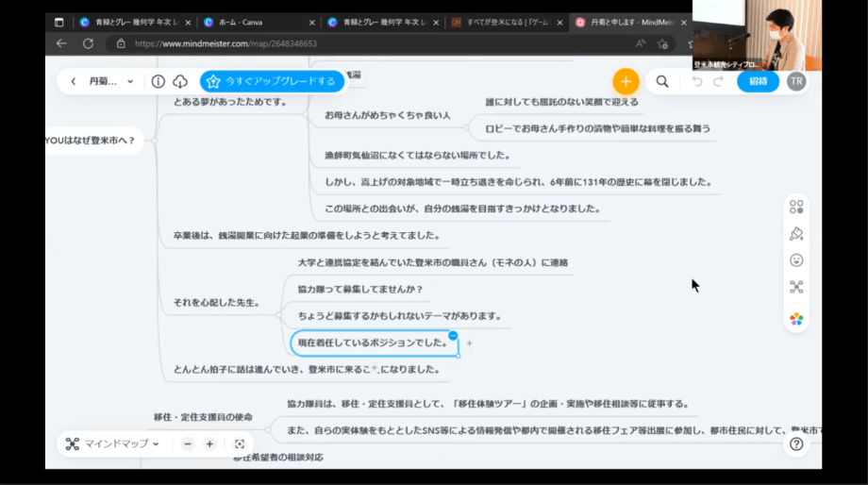The image size is (868, 485).
Task: Add page to favorites star icon
Action: pyautogui.click(x=662, y=43)
